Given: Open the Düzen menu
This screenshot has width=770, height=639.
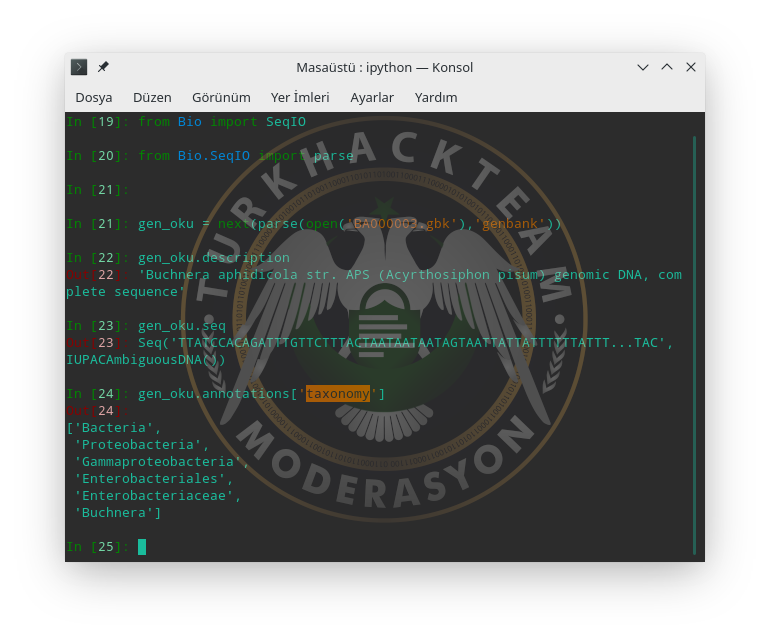Looking at the screenshot, I should tap(152, 97).
